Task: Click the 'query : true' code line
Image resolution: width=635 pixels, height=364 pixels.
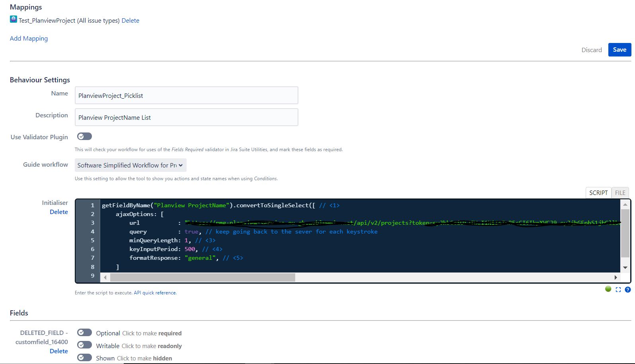Action: tap(253, 232)
